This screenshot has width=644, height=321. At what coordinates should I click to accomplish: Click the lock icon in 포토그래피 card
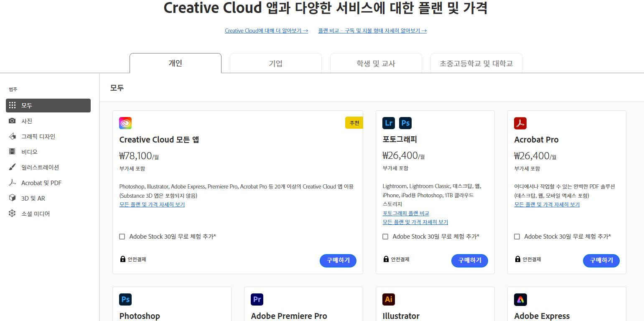tap(386, 259)
